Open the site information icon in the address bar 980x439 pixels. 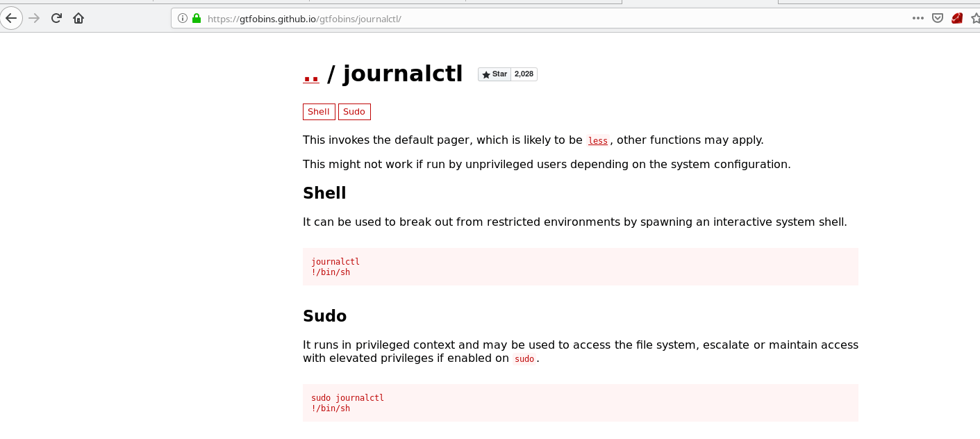click(x=183, y=19)
